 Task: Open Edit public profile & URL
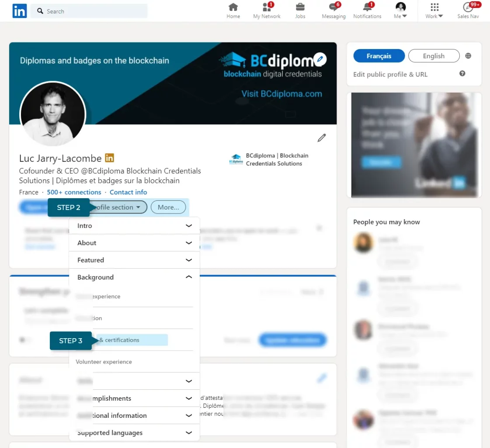390,74
